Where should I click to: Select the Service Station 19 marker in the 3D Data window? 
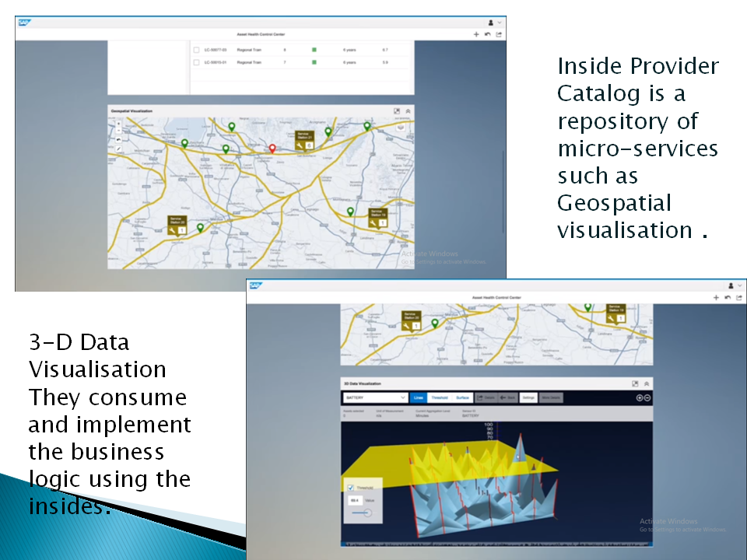[x=615, y=314]
